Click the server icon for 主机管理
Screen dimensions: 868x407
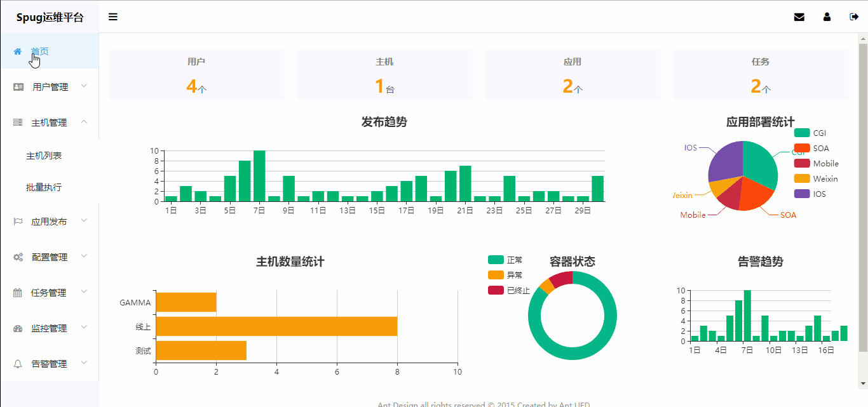[18, 123]
